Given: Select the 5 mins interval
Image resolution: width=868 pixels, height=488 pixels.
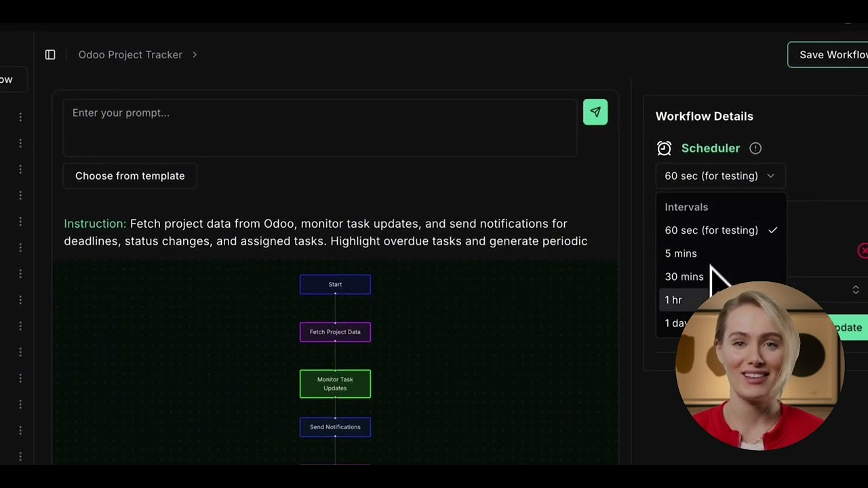Looking at the screenshot, I should click(721, 253).
